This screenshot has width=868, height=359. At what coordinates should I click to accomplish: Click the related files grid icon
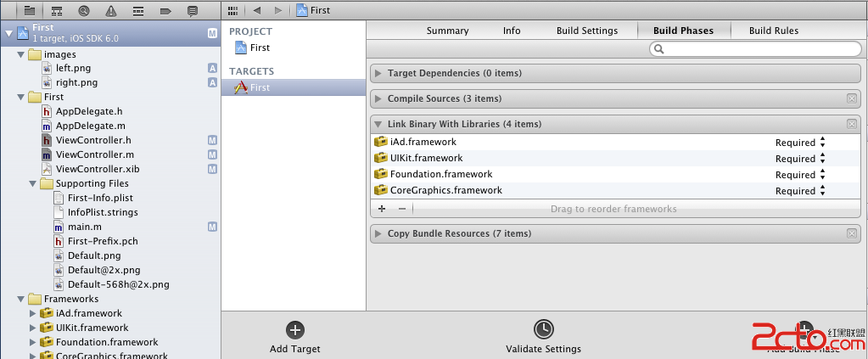coord(233,10)
